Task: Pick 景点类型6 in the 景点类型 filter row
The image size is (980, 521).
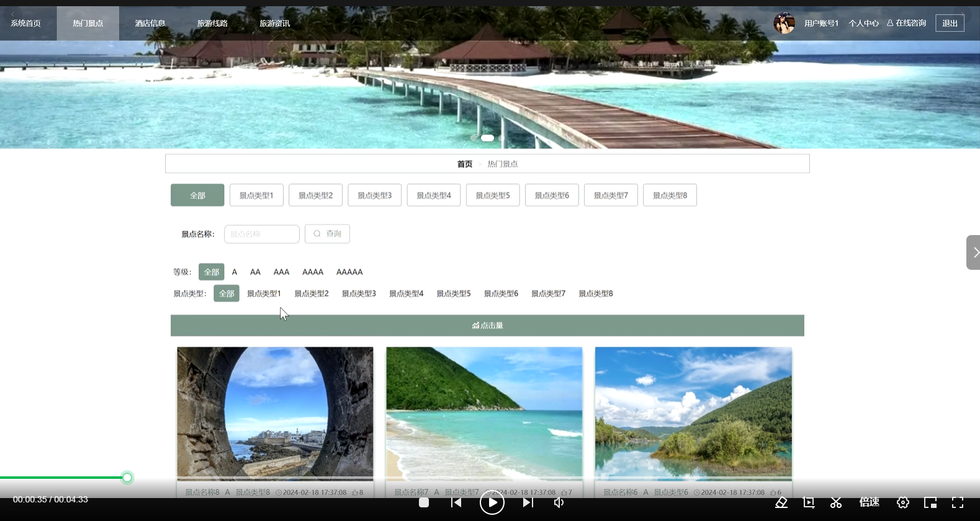Action: [501, 293]
